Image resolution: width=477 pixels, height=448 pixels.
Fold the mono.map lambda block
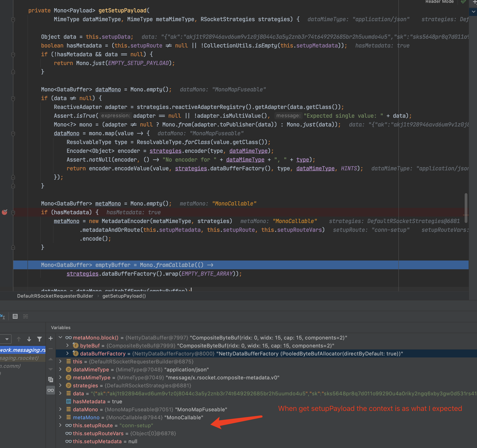point(13,133)
